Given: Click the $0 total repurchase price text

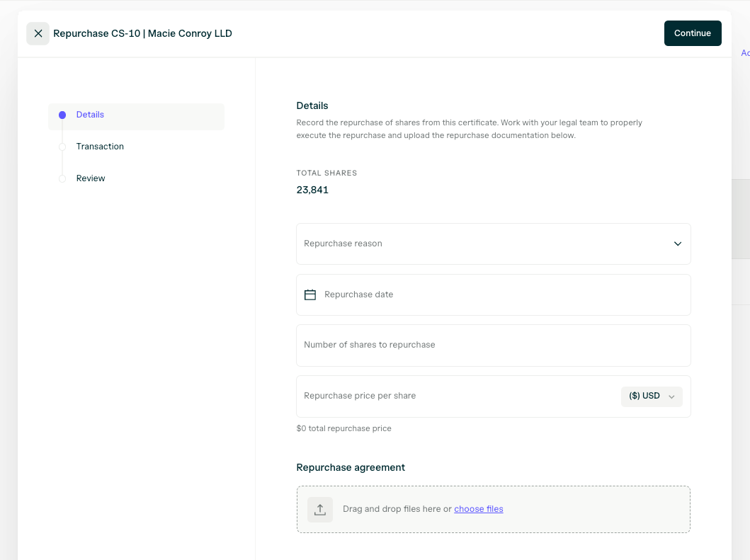Looking at the screenshot, I should point(344,428).
